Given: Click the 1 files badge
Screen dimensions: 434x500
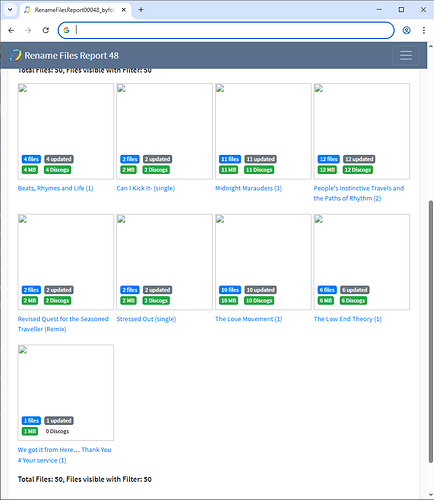Looking at the screenshot, I should pos(31,420).
